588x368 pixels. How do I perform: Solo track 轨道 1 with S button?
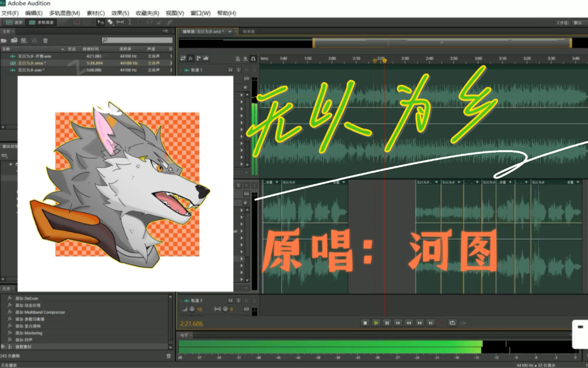click(x=238, y=70)
